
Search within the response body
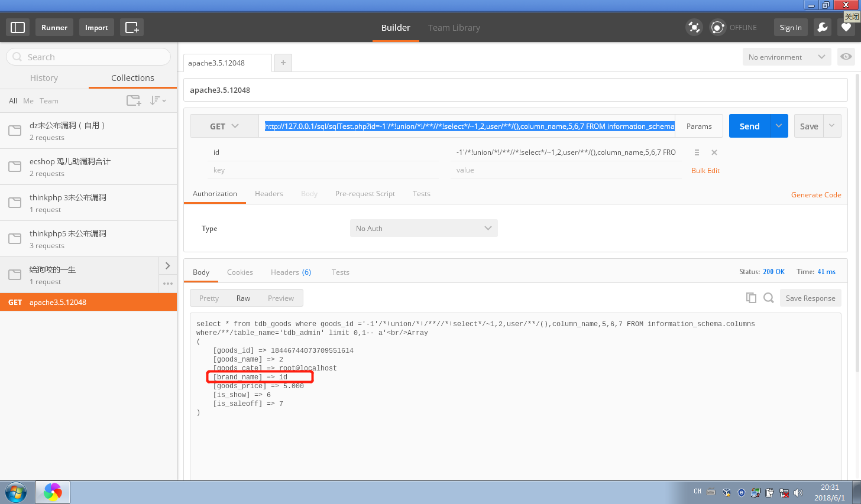(x=769, y=298)
